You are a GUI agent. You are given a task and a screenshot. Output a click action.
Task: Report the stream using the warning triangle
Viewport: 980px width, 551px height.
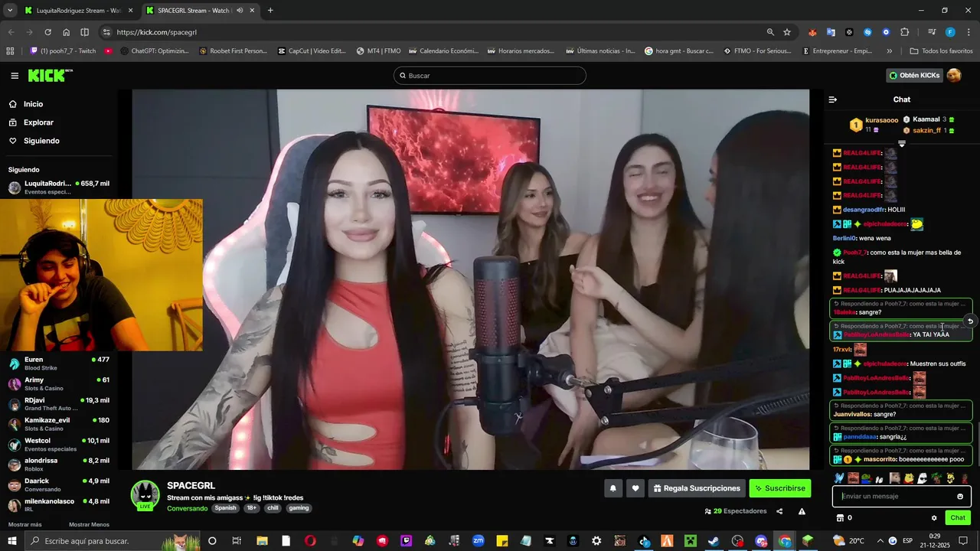[802, 511]
